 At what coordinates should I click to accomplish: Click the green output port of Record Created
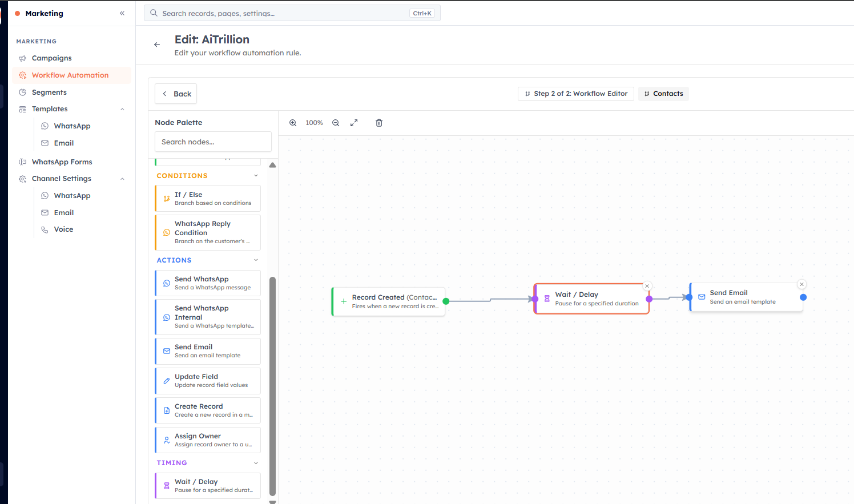click(x=446, y=301)
